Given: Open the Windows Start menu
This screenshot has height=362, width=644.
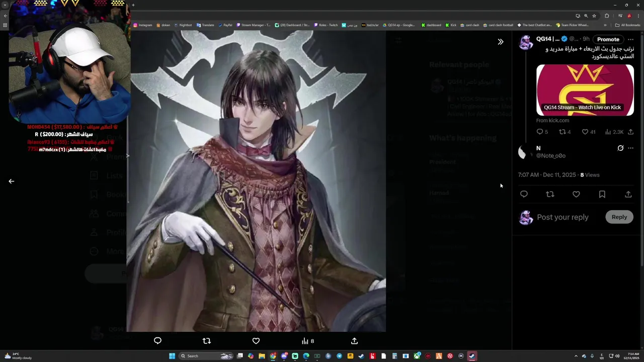Looking at the screenshot, I should [172, 356].
